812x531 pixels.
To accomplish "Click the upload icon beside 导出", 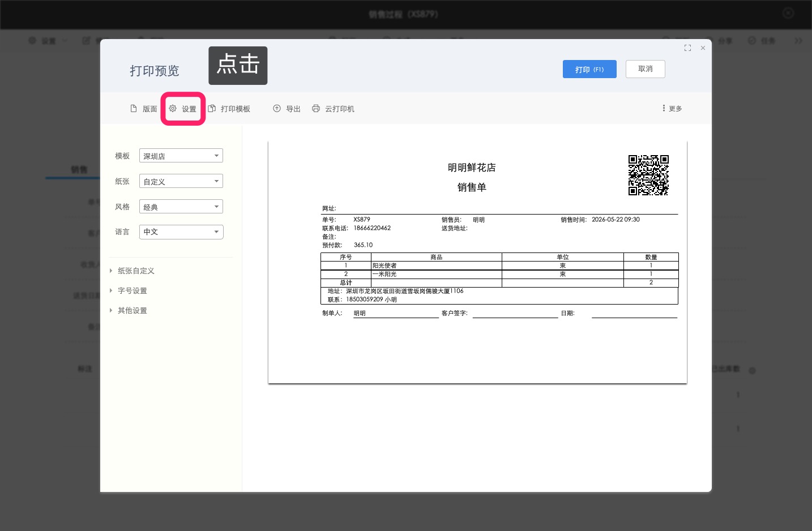I will pos(277,108).
